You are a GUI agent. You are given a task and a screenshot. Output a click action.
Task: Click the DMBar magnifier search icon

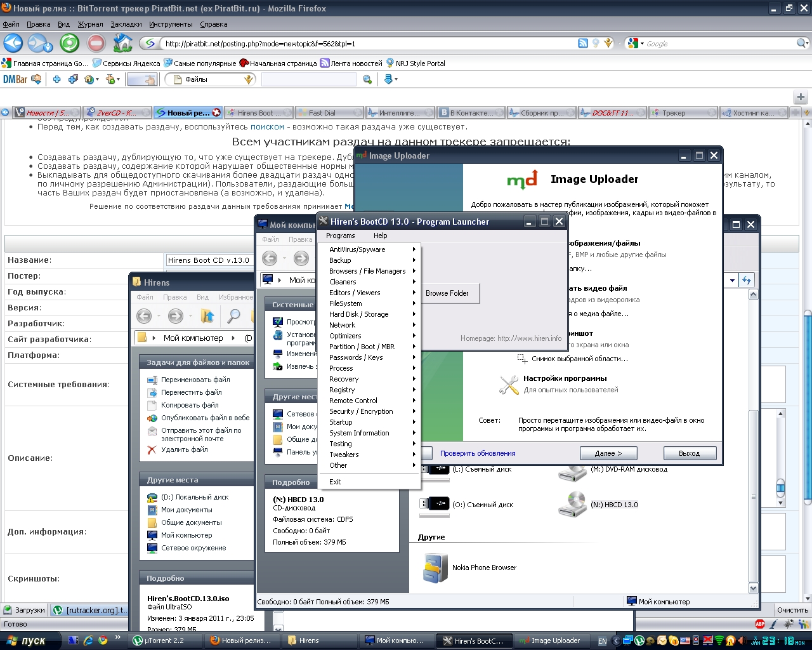pyautogui.click(x=367, y=79)
